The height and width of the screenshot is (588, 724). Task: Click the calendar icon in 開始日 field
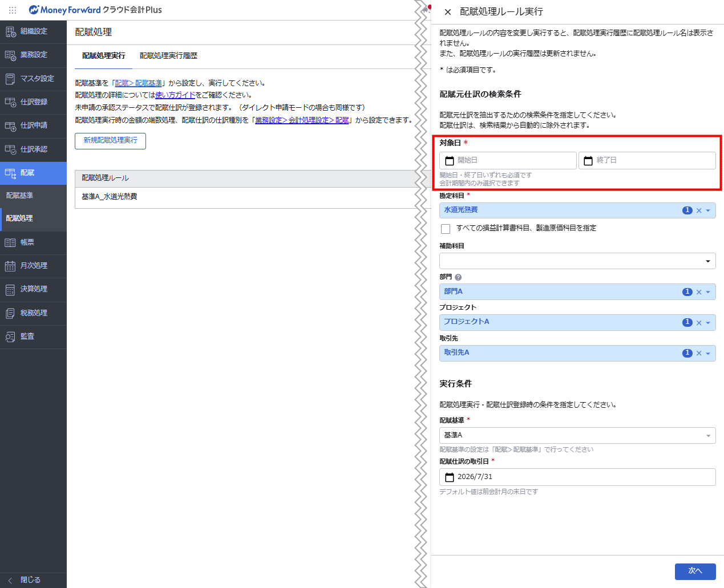[450, 161]
